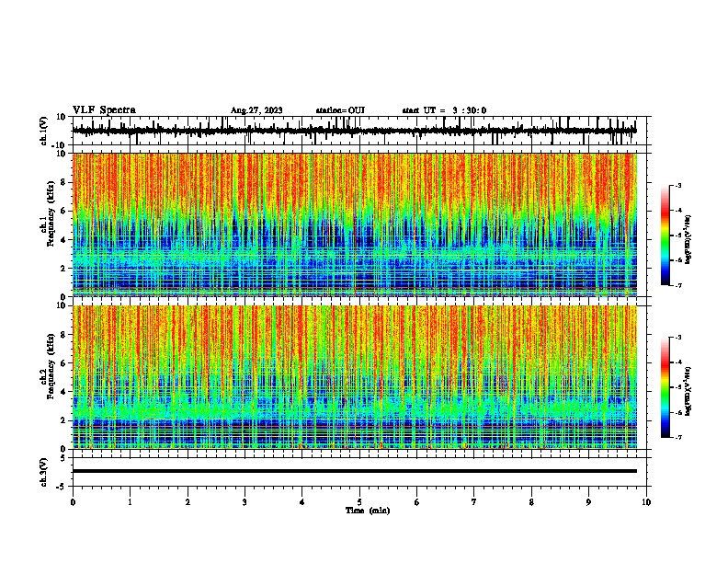Click the "ch.1(V)" axis label

[x=44, y=131]
